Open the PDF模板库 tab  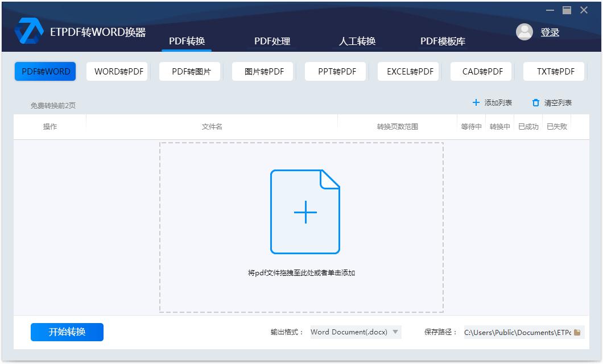[442, 41]
